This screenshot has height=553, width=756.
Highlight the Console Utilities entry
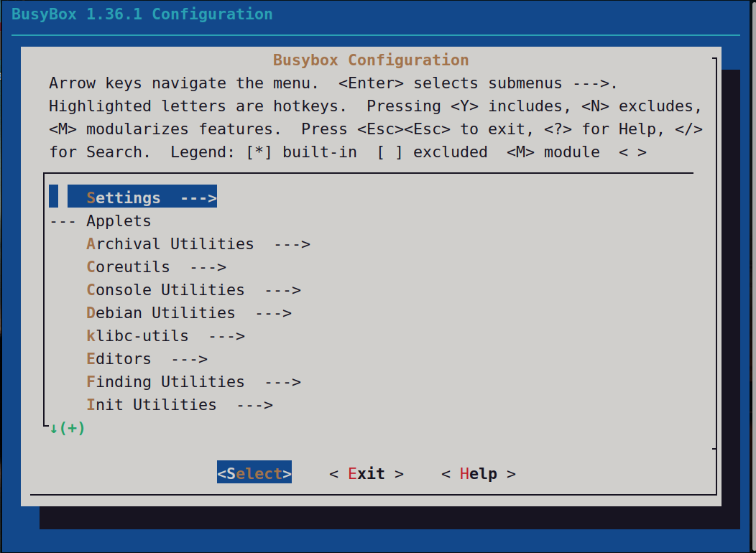coord(165,290)
